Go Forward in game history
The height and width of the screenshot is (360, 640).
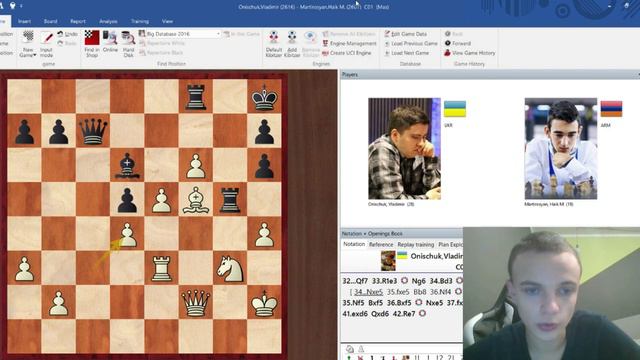[458, 43]
